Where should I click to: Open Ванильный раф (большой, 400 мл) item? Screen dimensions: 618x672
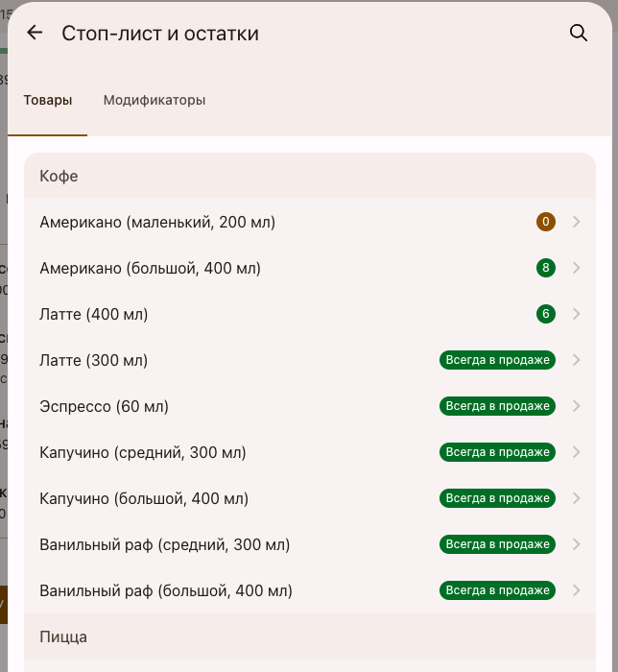[x=310, y=590]
